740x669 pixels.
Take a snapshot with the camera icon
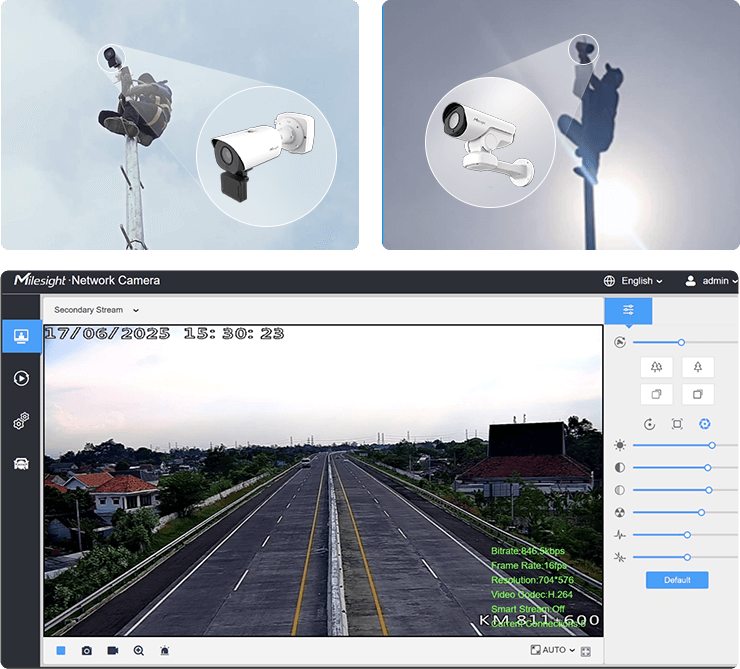(x=87, y=650)
